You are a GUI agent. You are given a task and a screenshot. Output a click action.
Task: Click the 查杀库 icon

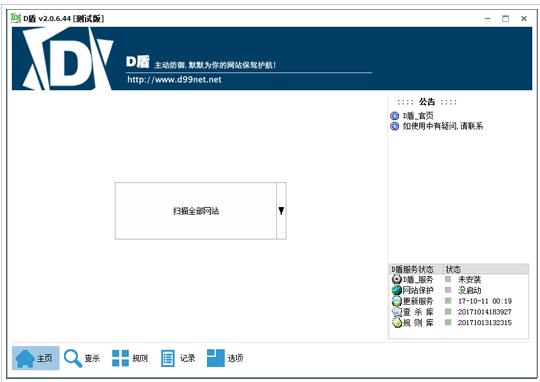[x=397, y=312]
